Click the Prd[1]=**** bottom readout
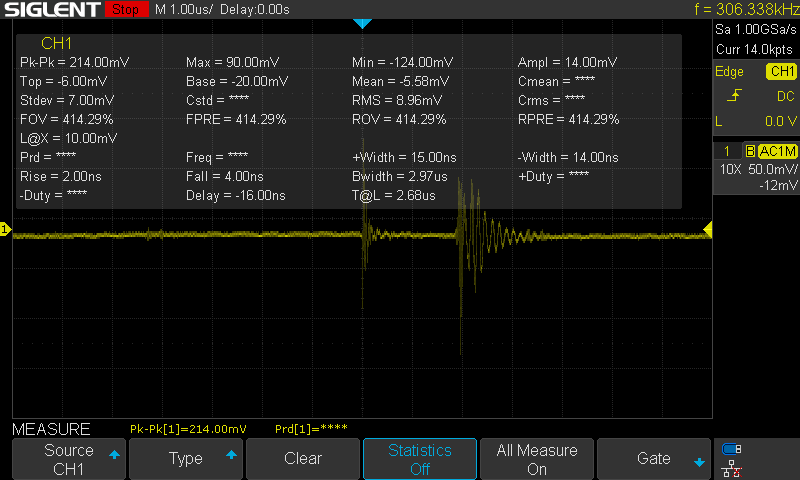Screen dimensions: 800x480 tap(311, 429)
